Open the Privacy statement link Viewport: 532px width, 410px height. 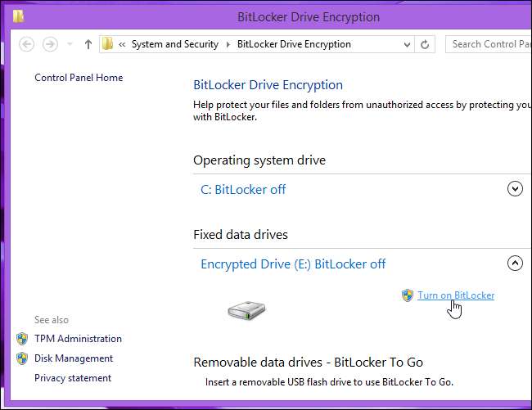(73, 378)
